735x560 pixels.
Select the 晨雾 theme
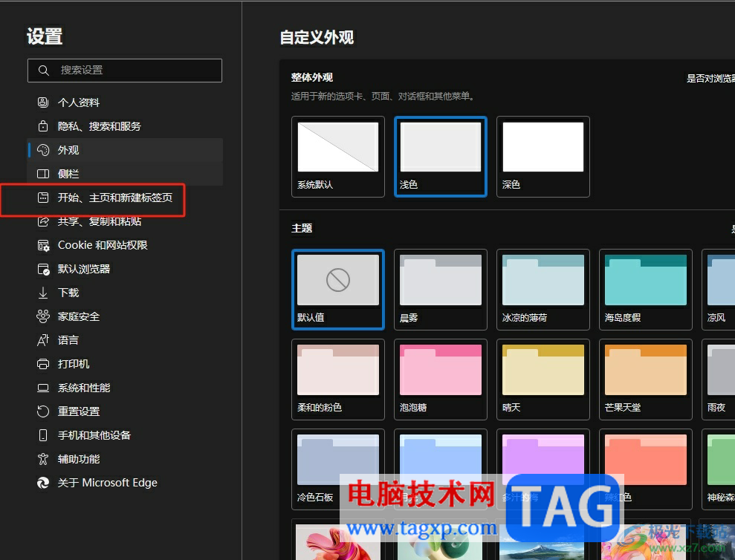click(x=441, y=290)
